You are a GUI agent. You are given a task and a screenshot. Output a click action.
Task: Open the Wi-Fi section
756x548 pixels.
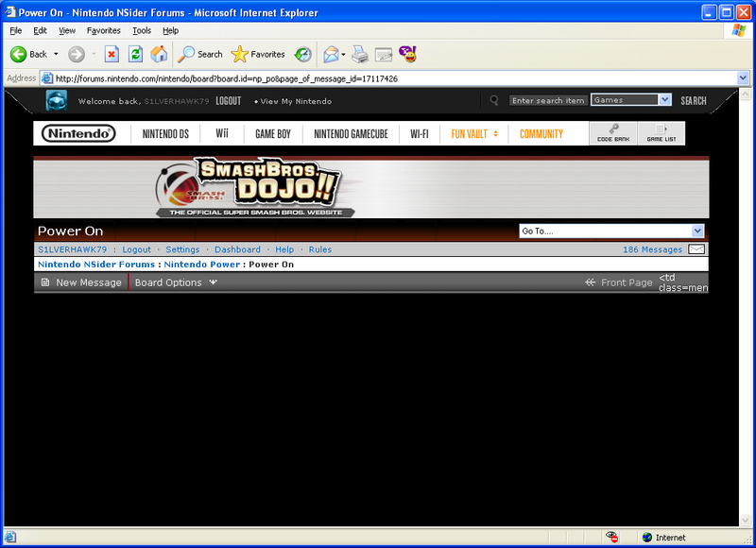point(420,134)
